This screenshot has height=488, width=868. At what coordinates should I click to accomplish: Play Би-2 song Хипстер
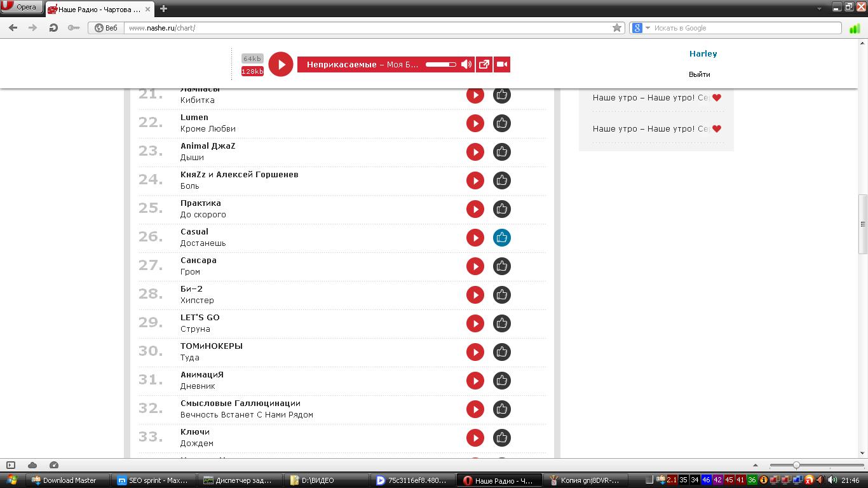pyautogui.click(x=475, y=295)
